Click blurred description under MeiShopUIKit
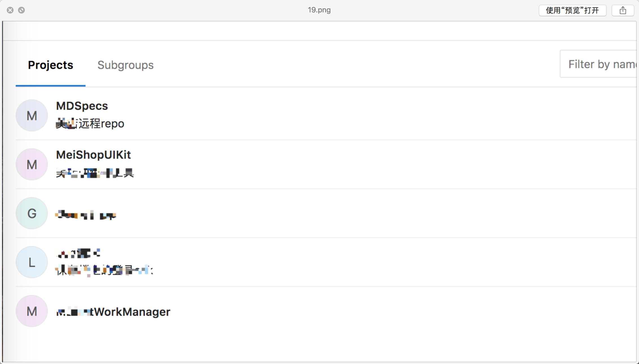639x364 pixels. 95,173
